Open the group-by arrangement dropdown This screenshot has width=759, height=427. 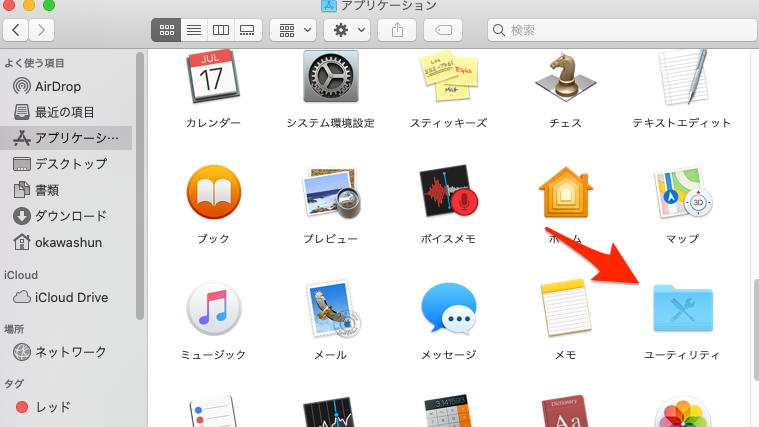click(293, 30)
